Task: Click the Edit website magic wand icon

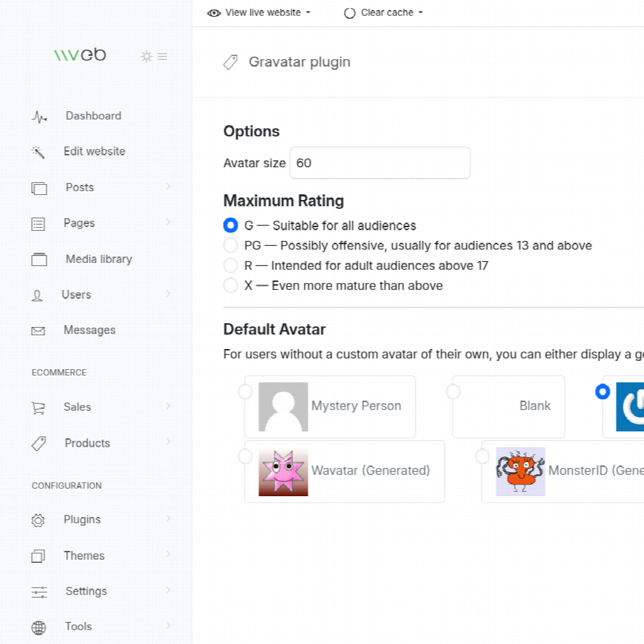Action: [x=38, y=152]
